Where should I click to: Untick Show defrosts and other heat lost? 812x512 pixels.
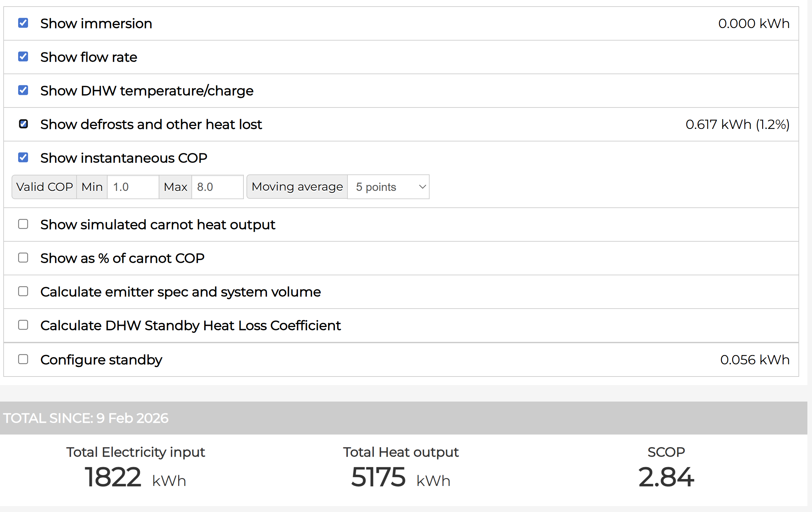[x=23, y=124]
